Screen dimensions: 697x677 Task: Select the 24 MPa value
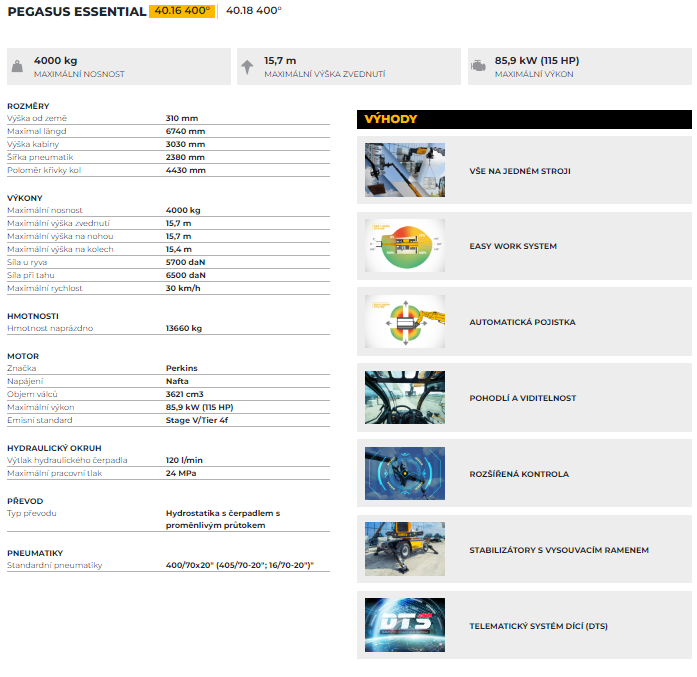[181, 473]
